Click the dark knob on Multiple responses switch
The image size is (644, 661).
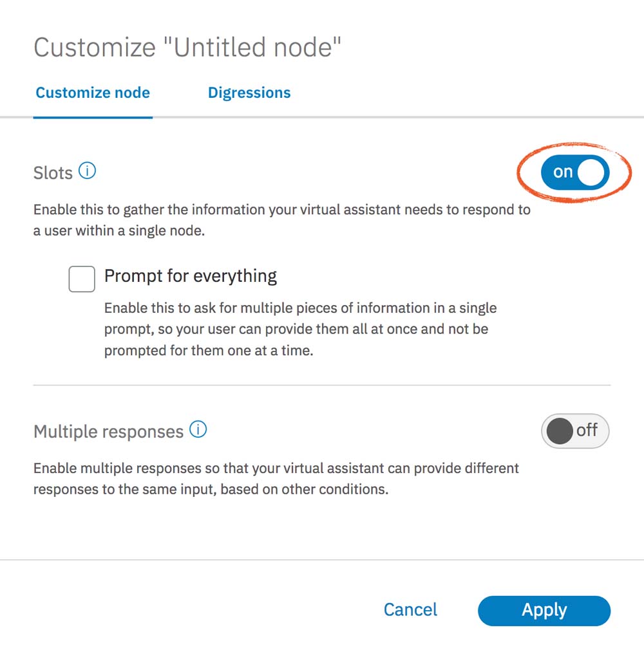pyautogui.click(x=559, y=431)
